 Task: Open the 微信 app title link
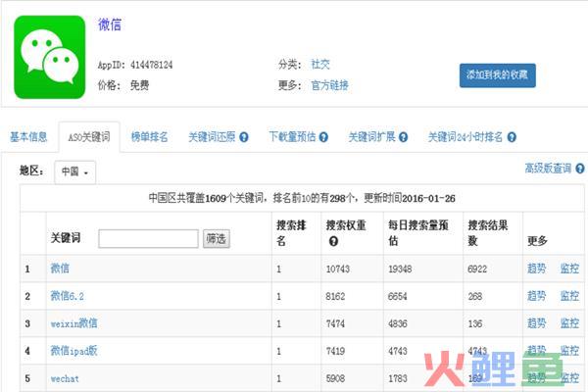tap(110, 24)
